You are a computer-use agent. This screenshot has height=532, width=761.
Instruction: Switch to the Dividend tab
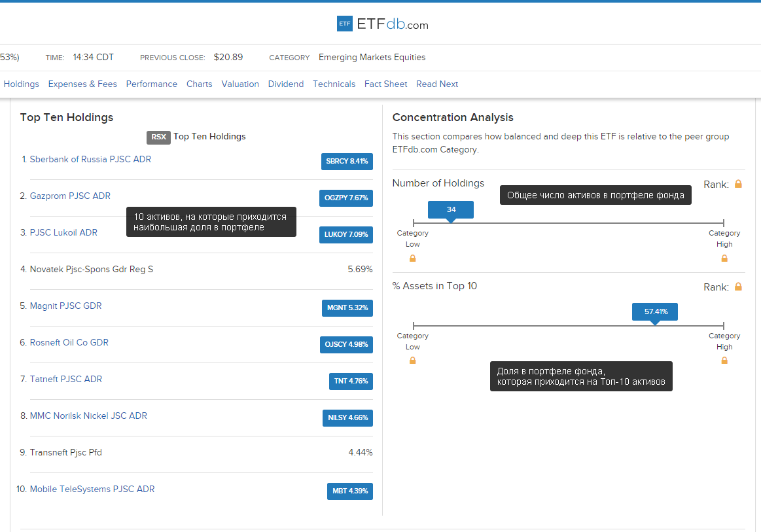[286, 84]
